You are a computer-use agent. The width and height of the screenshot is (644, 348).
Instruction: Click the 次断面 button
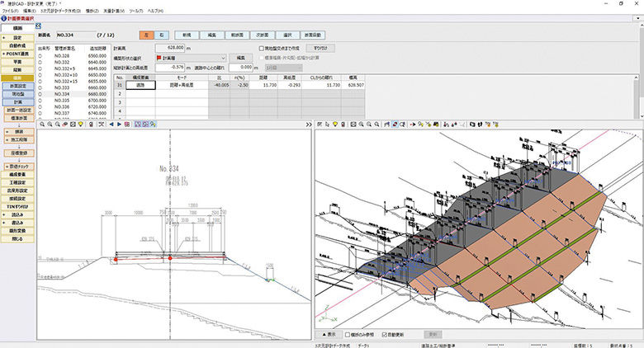pyautogui.click(x=262, y=35)
